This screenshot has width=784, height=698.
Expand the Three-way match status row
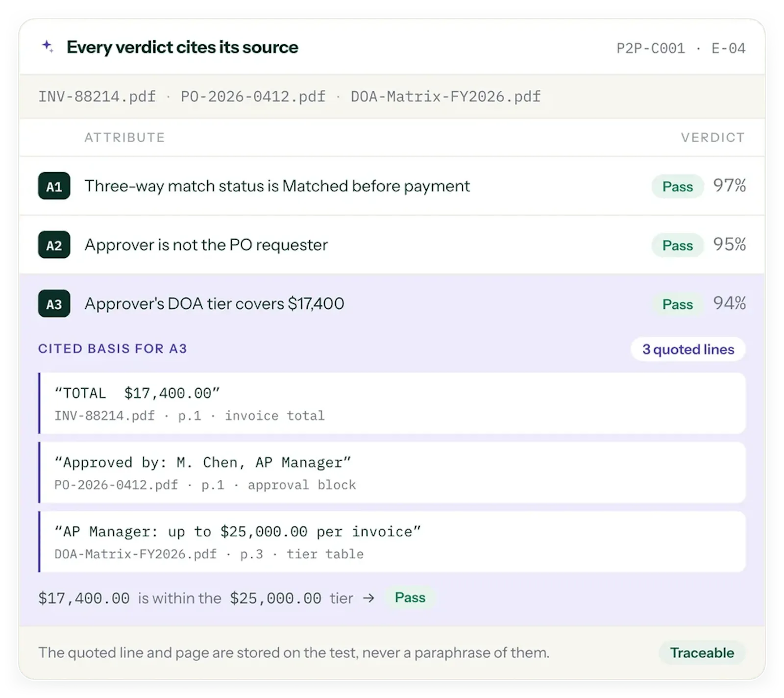(x=392, y=186)
